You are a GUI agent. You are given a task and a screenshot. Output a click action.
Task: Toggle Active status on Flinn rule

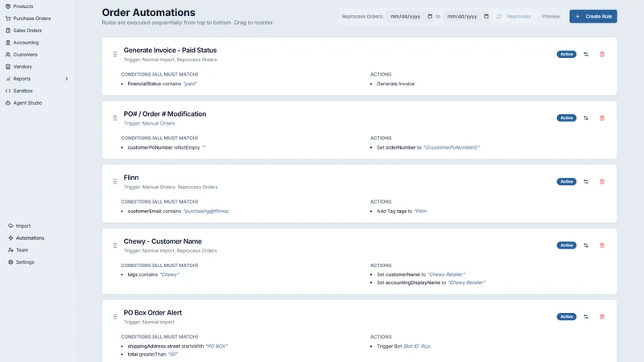[x=567, y=182]
